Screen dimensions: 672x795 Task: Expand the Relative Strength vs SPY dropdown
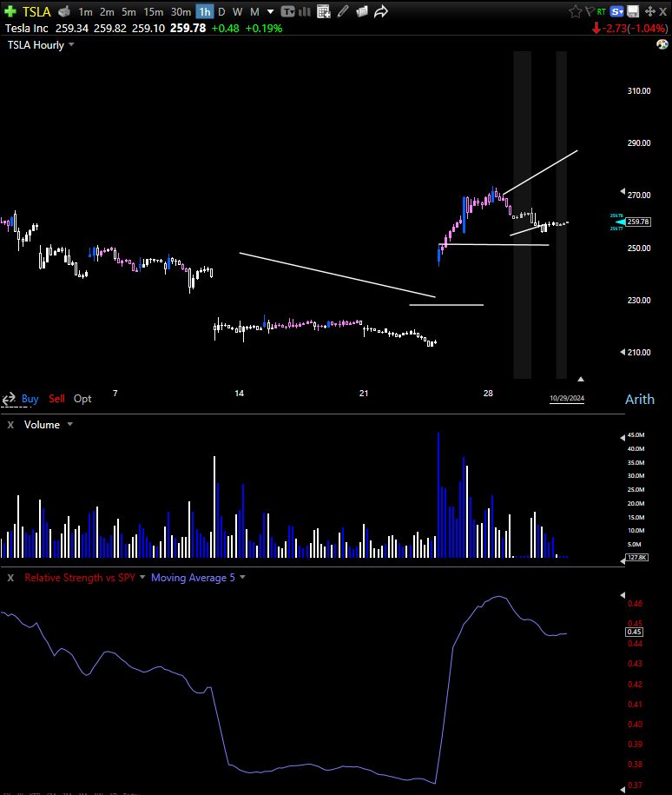click(142, 578)
